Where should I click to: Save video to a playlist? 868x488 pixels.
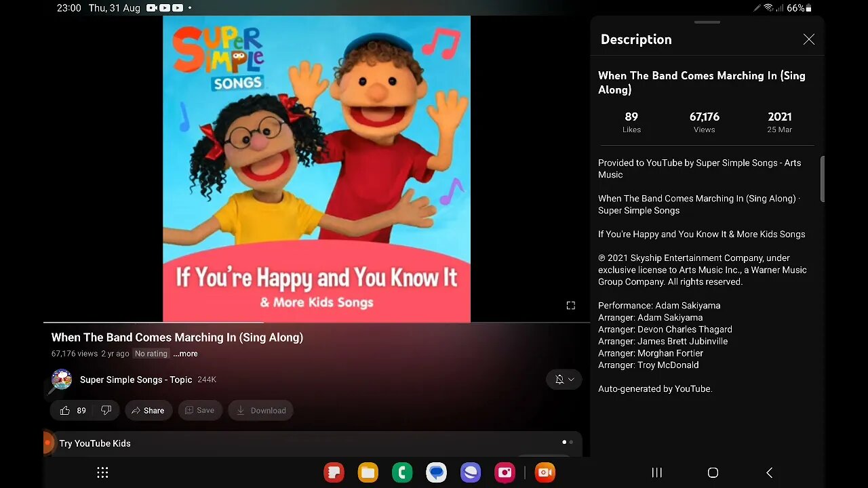tap(200, 410)
